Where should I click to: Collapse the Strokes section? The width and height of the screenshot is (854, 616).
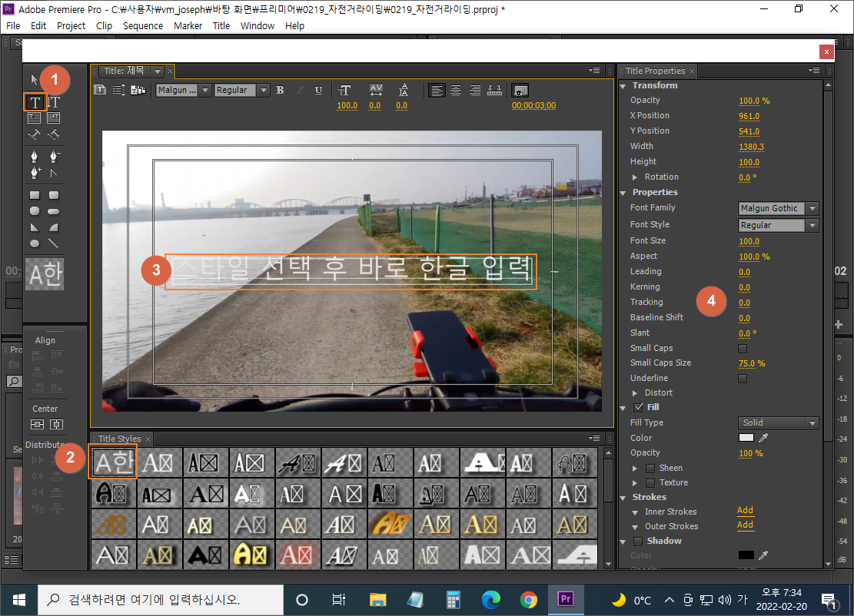pyautogui.click(x=623, y=498)
